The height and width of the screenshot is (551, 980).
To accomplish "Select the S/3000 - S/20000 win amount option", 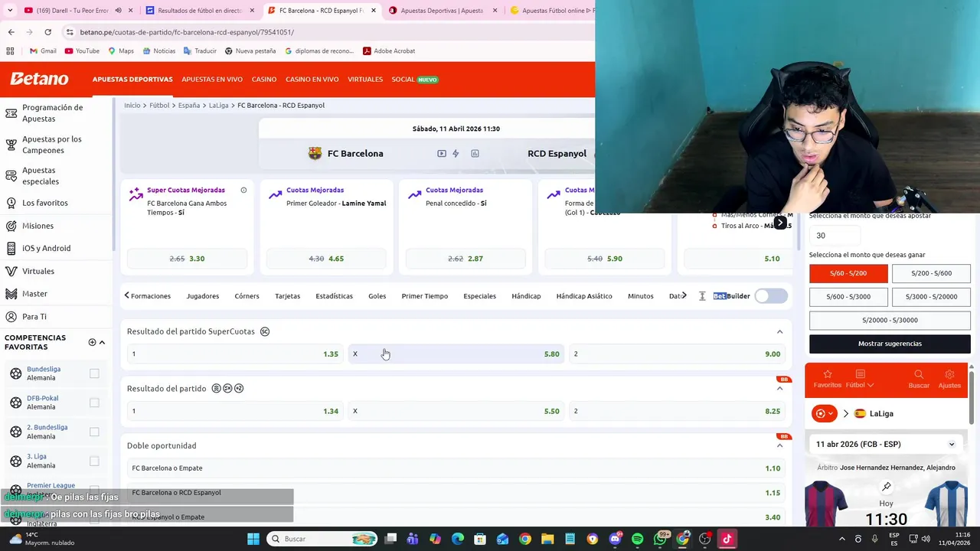I will coord(931,296).
